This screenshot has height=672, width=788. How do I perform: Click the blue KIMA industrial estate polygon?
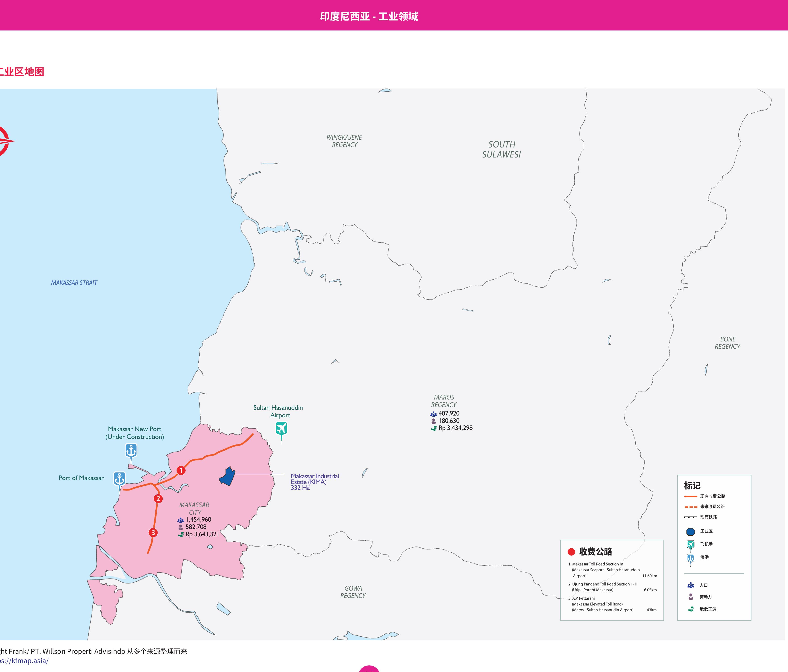[227, 477]
